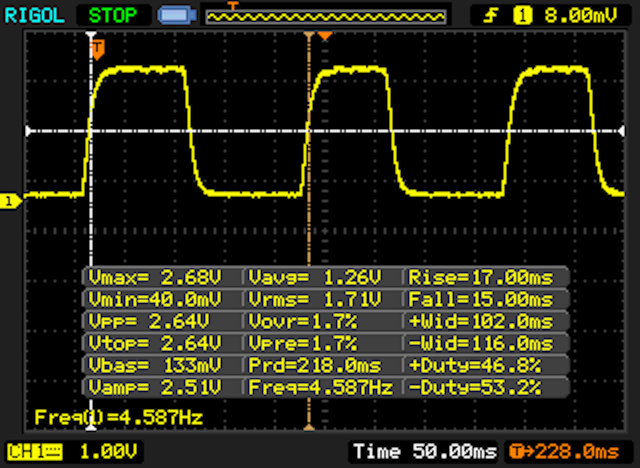Click the yellow channel 1 trigger source badge

click(523, 16)
